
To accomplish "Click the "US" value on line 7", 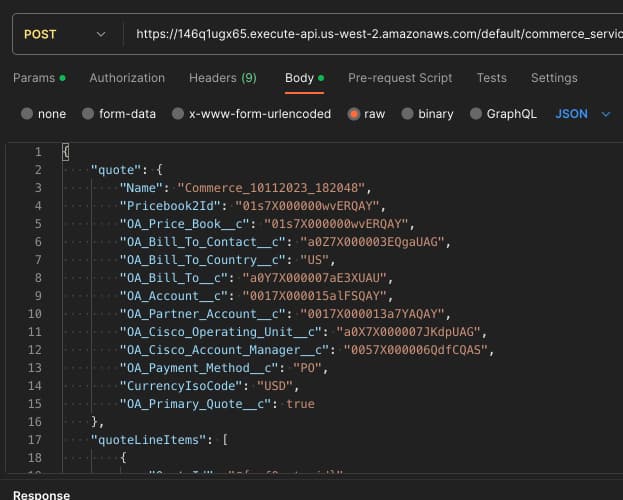I will (315, 260).
